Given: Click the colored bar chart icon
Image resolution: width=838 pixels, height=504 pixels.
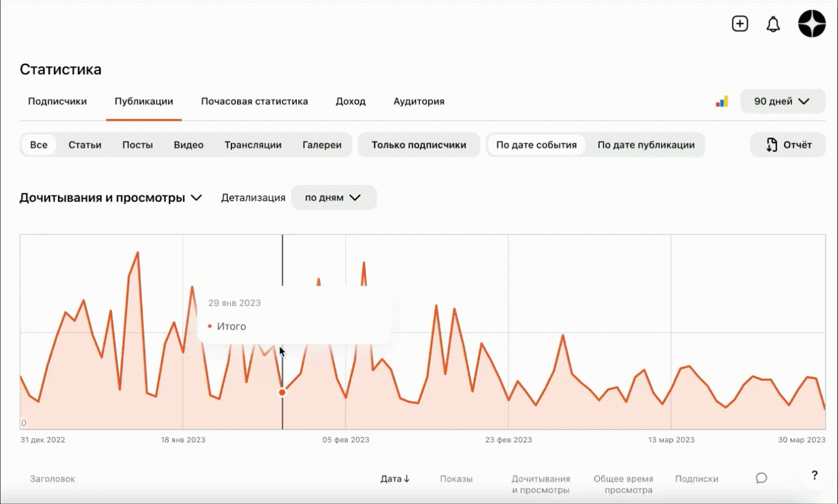Looking at the screenshot, I should point(722,101).
